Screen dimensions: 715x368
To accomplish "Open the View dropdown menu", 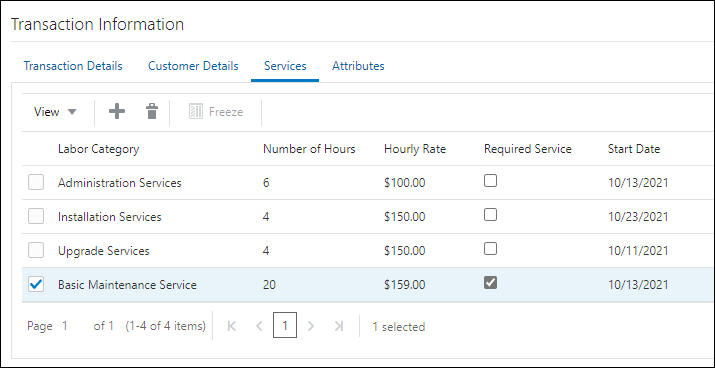I will click(x=55, y=112).
